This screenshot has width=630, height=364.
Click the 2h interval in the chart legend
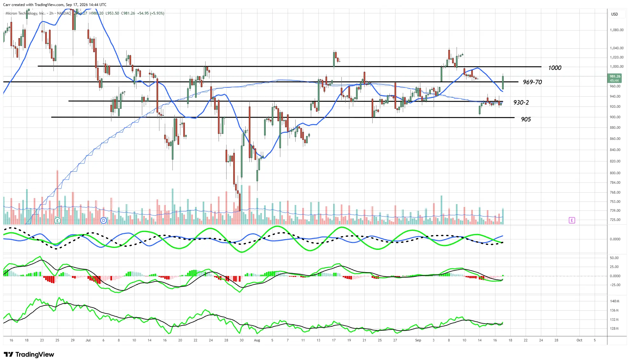51,13
